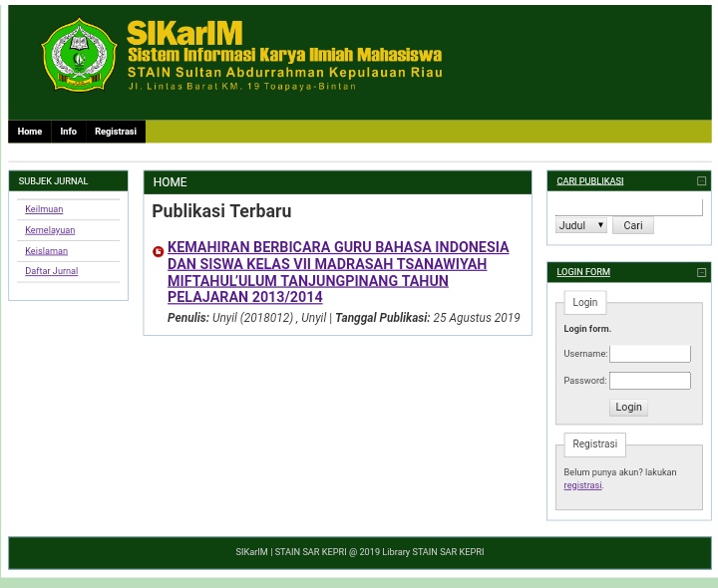Open the Kemahiran Berbicara Guru publication link
Screen dimensions: 718x588
tap(338, 272)
